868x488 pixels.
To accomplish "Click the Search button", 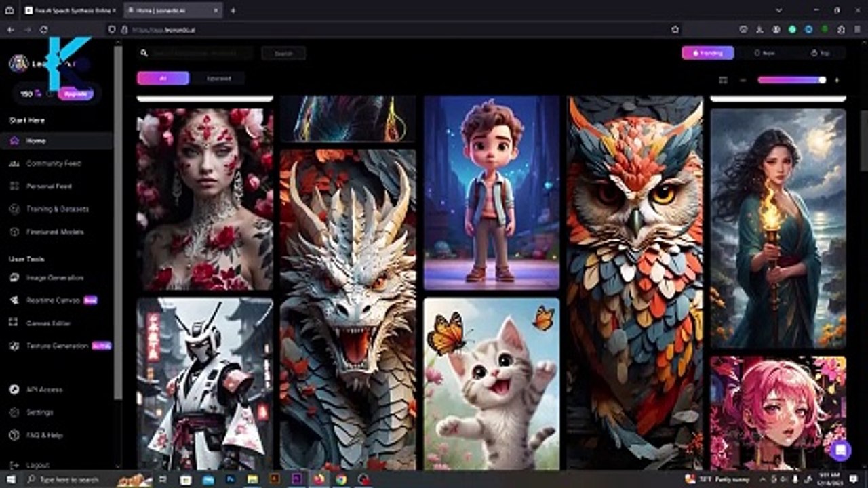I will point(283,53).
